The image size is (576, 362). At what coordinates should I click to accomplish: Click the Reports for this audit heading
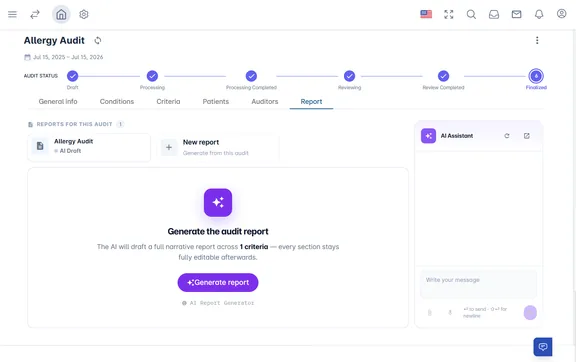[x=75, y=124]
